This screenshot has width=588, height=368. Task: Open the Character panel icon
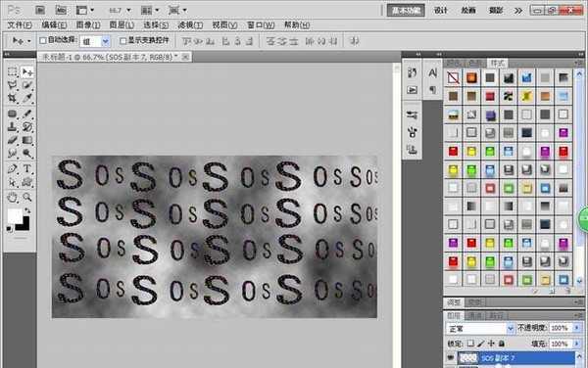pos(432,72)
